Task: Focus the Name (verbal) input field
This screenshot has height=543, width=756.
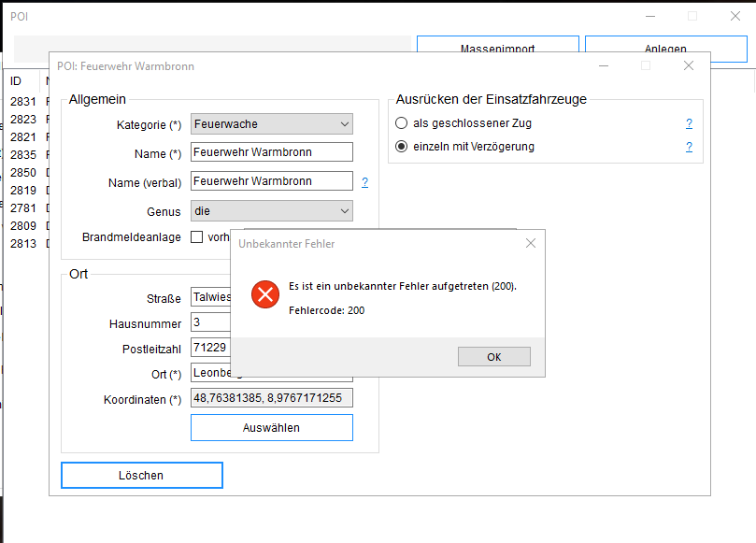Action: point(271,180)
